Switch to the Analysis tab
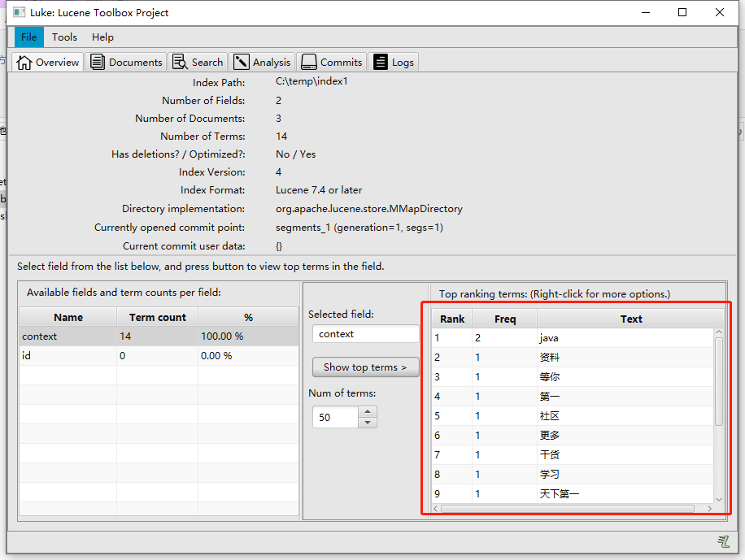The width and height of the screenshot is (745, 560). (x=262, y=63)
